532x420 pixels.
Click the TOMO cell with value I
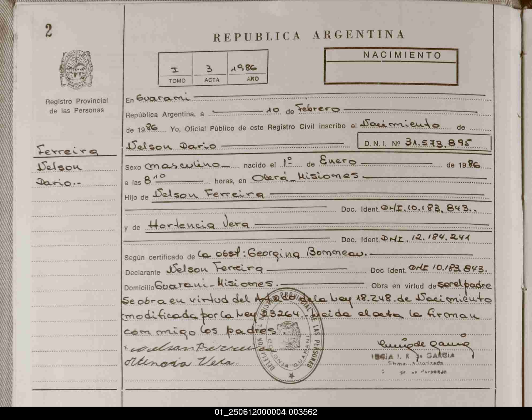click(x=176, y=70)
